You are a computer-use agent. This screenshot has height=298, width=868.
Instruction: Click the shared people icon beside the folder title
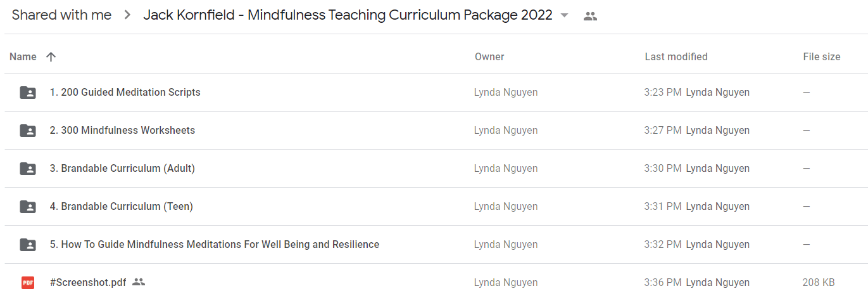pyautogui.click(x=590, y=16)
